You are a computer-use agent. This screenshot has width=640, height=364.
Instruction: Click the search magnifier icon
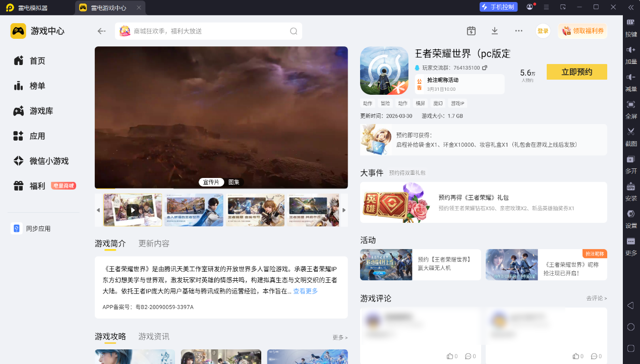point(294,31)
